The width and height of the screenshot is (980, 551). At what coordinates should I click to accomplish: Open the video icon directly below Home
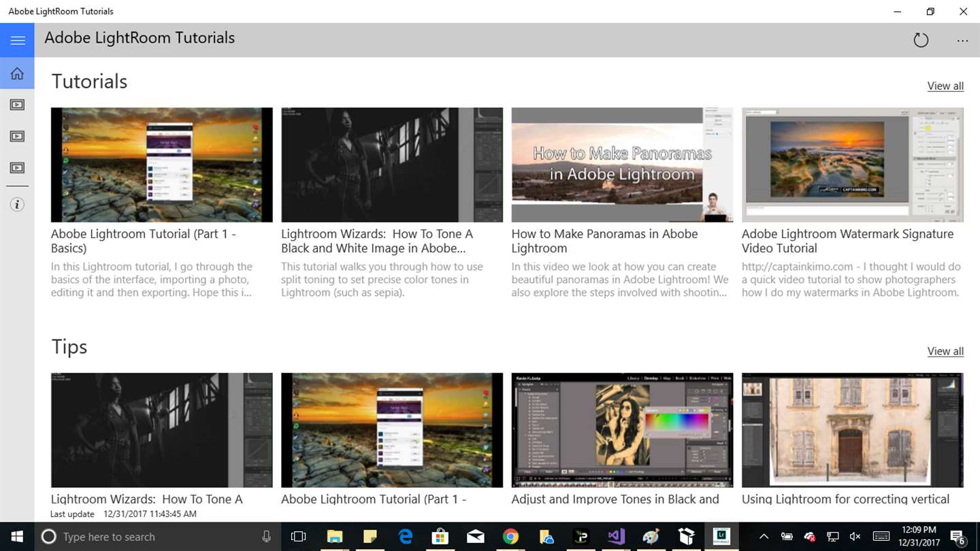(x=17, y=105)
